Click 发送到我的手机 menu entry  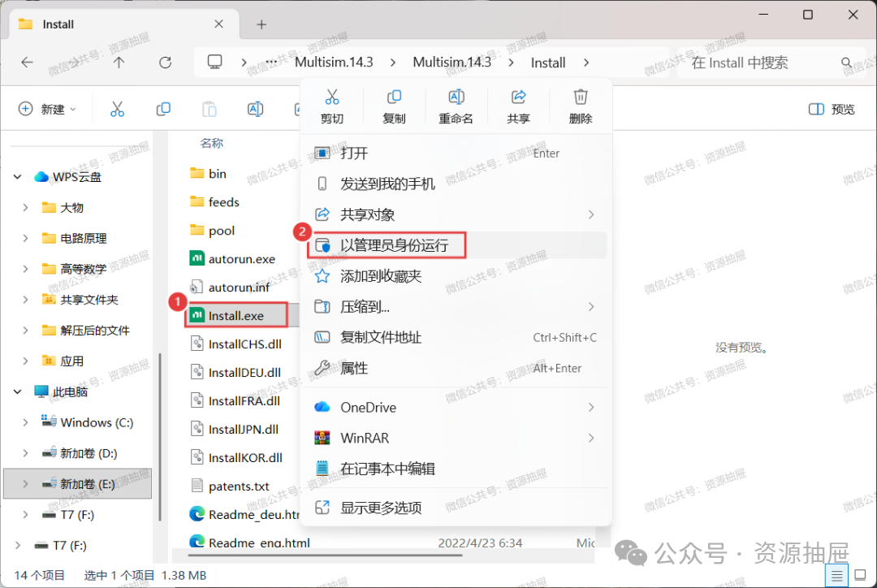pos(456,184)
